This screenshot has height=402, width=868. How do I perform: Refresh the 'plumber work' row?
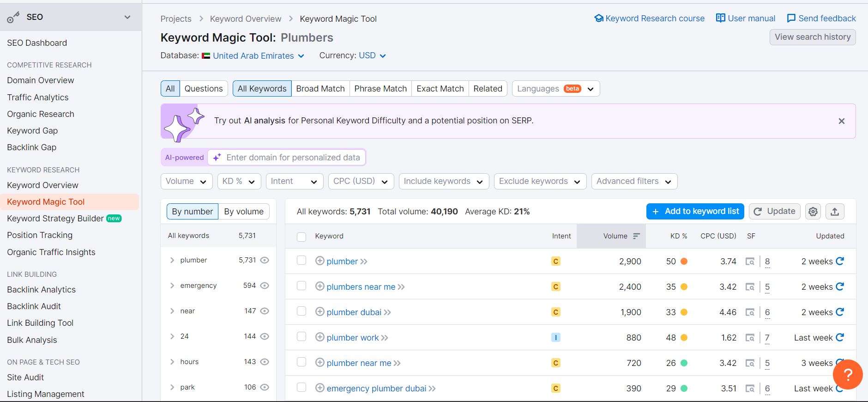pos(840,337)
